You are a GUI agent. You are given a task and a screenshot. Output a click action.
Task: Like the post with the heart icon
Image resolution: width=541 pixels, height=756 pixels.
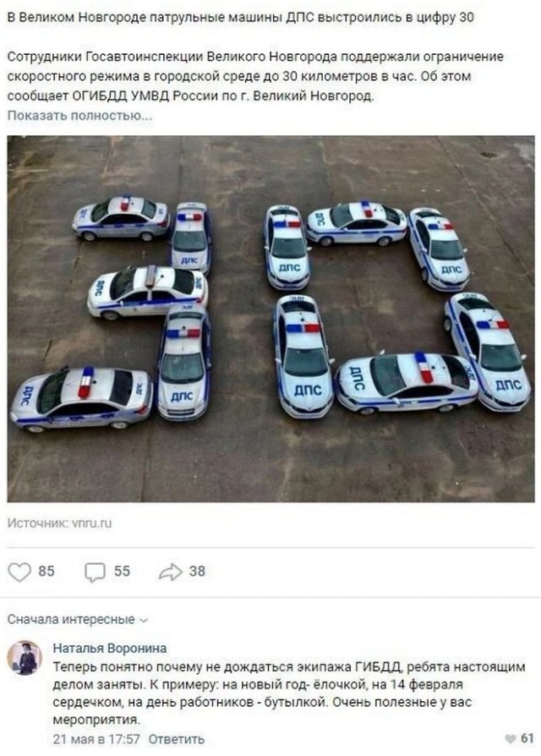19,572
